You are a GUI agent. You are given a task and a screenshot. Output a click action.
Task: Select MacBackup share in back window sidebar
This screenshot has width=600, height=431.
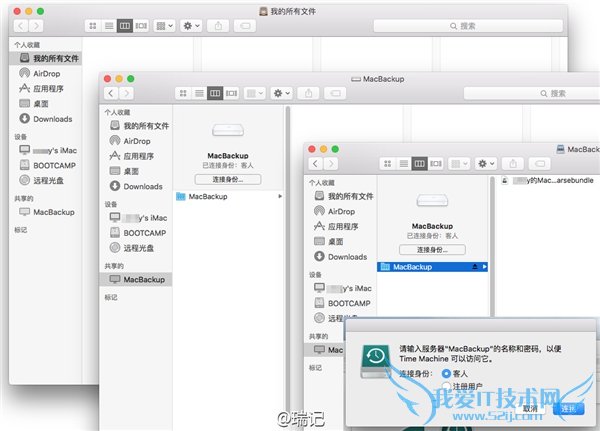[46, 212]
